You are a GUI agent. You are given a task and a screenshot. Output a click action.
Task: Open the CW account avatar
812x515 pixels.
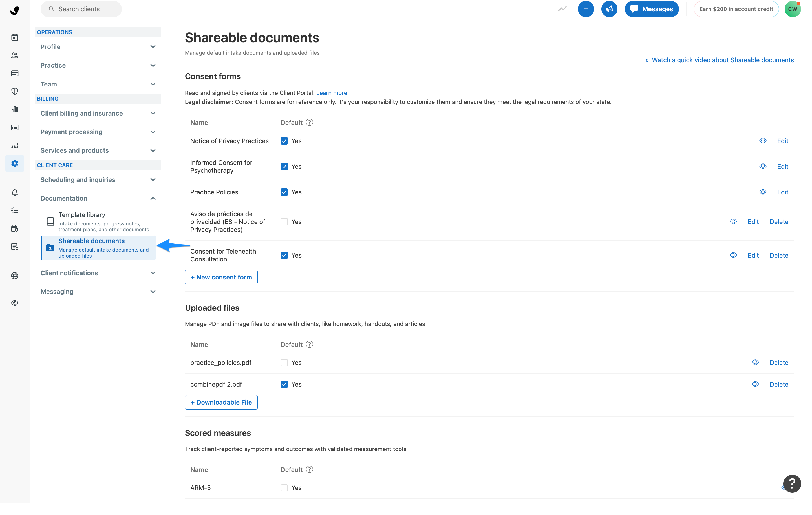[x=793, y=9]
